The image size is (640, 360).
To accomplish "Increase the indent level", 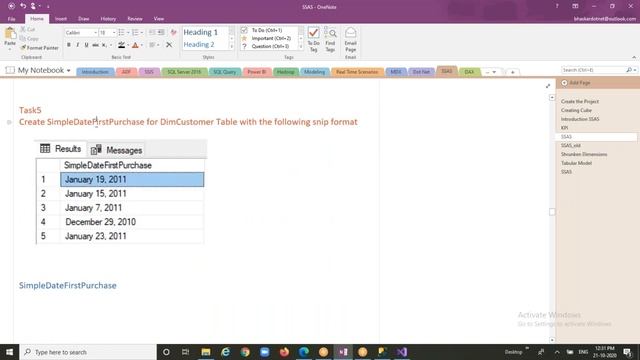I will [x=161, y=32].
